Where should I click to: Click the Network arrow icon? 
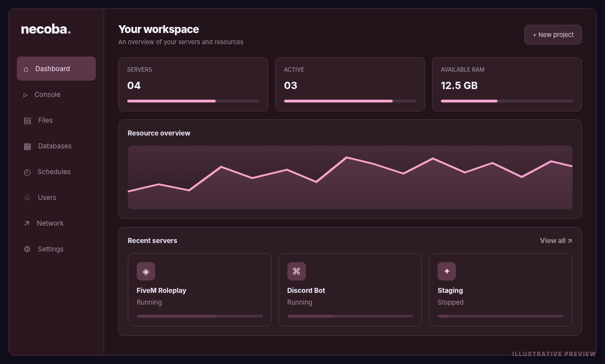(27, 223)
